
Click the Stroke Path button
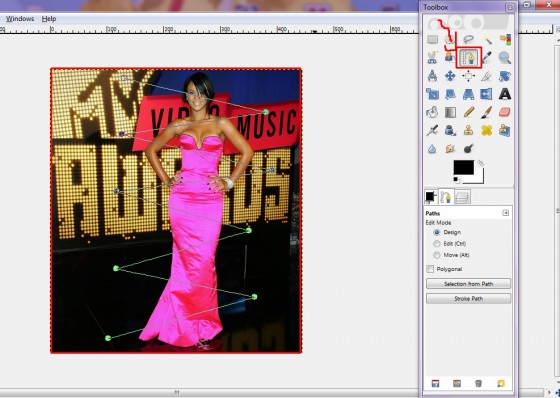point(468,298)
